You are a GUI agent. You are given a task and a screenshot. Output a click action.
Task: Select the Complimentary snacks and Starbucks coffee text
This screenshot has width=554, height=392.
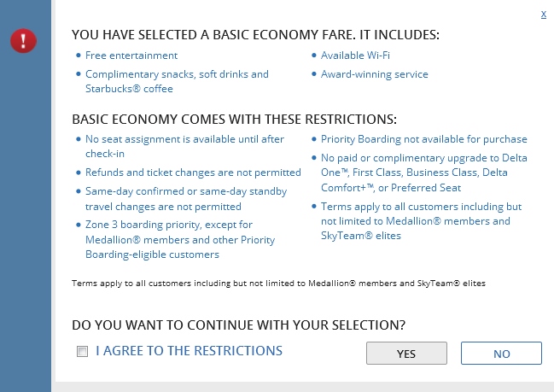point(177,81)
